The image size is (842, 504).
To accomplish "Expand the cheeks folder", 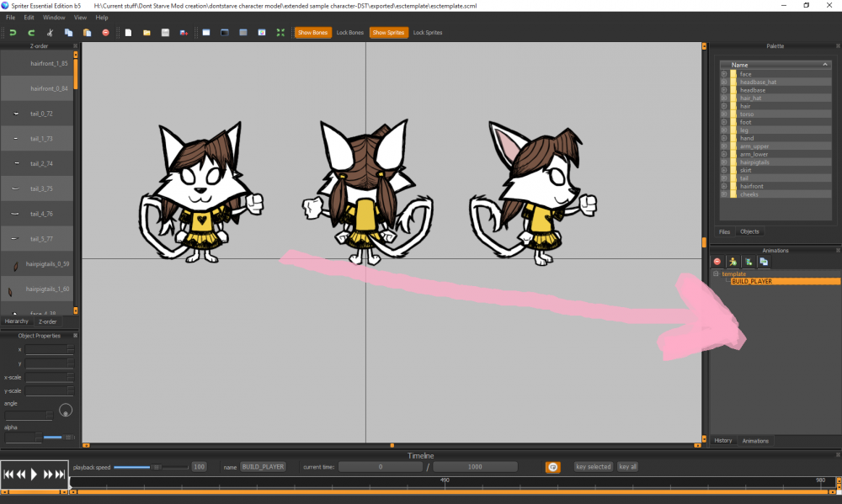I will click(x=724, y=194).
